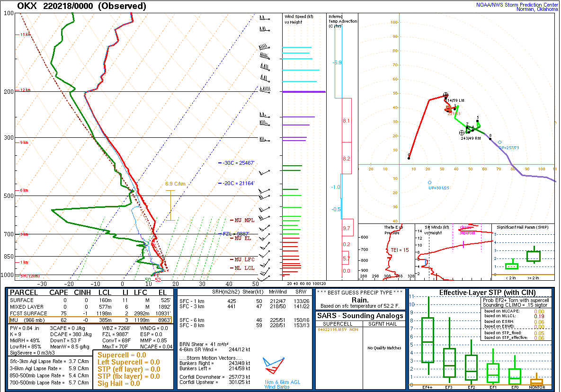
Task: Select the 'FCST SURFACE' parcel row
Action: point(90,313)
